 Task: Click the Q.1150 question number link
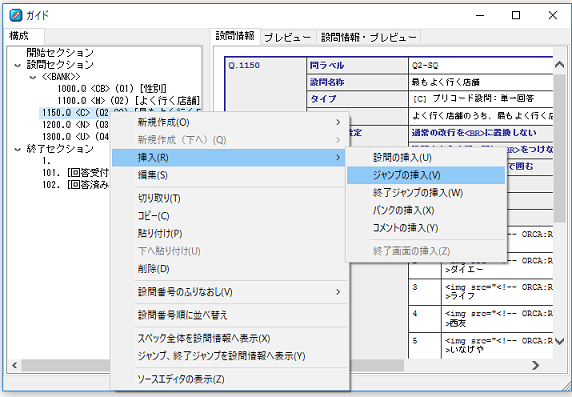[244, 65]
